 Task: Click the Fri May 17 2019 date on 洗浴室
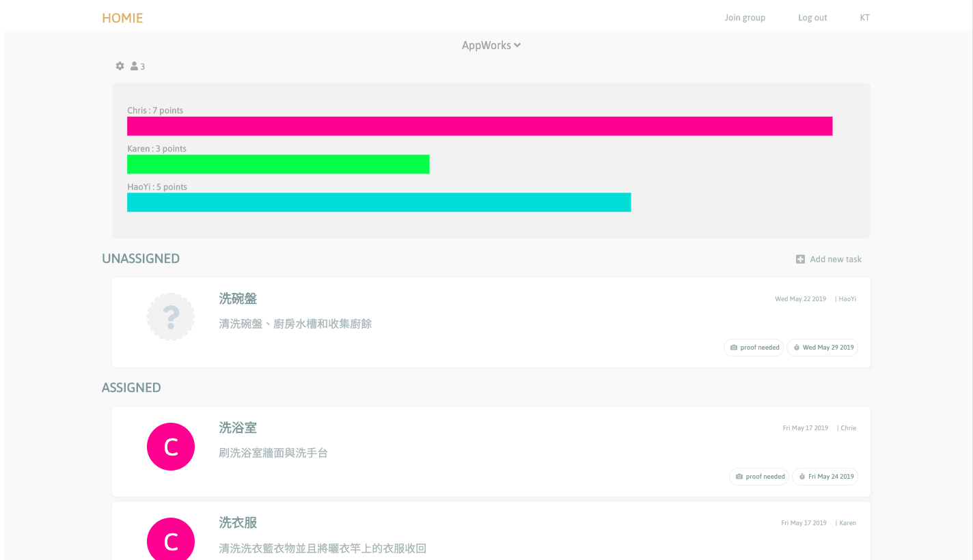pos(805,428)
